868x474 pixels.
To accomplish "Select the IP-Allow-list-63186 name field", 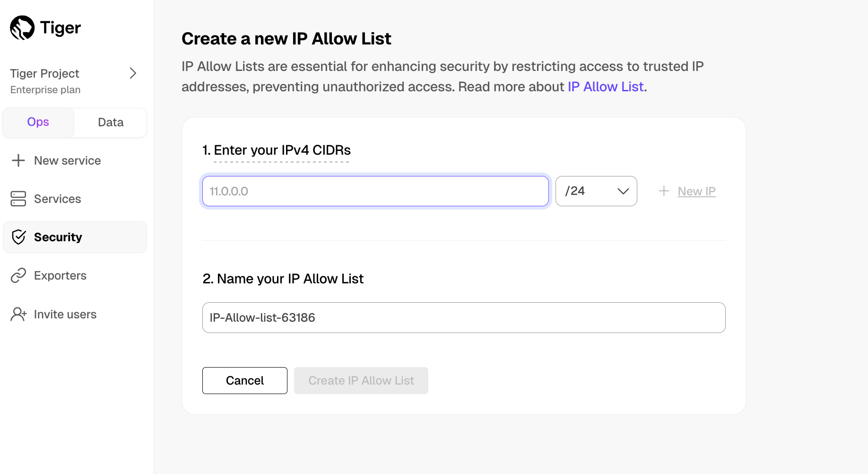I will pos(463,317).
